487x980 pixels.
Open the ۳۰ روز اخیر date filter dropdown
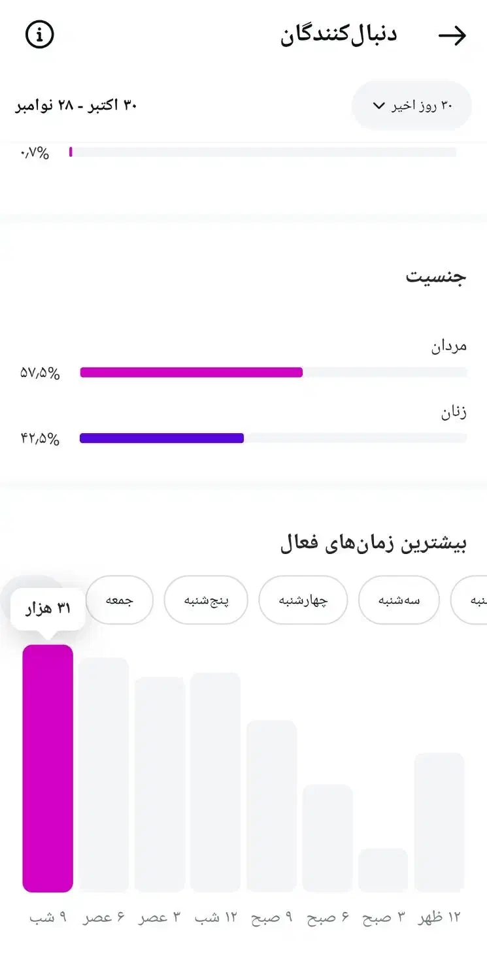click(411, 105)
